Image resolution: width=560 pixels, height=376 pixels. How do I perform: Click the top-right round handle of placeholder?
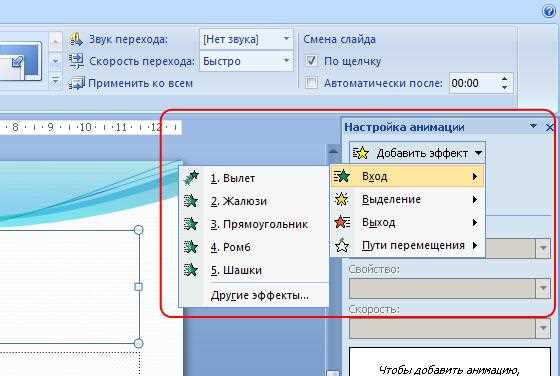[139, 230]
